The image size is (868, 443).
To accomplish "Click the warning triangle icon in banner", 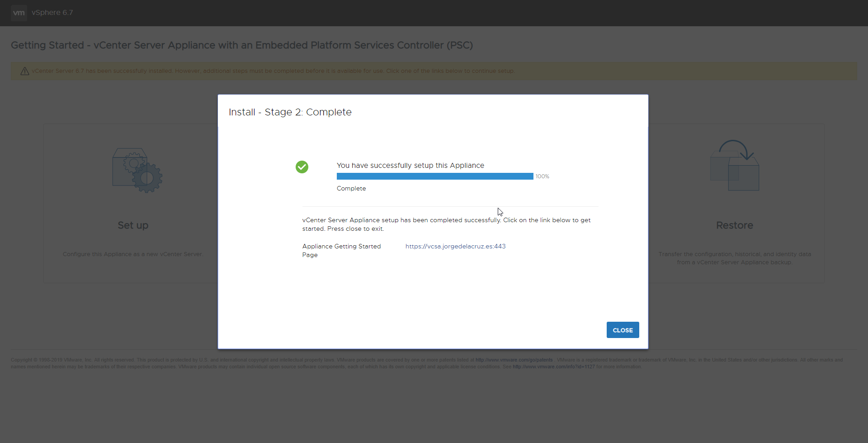I will (25, 71).
